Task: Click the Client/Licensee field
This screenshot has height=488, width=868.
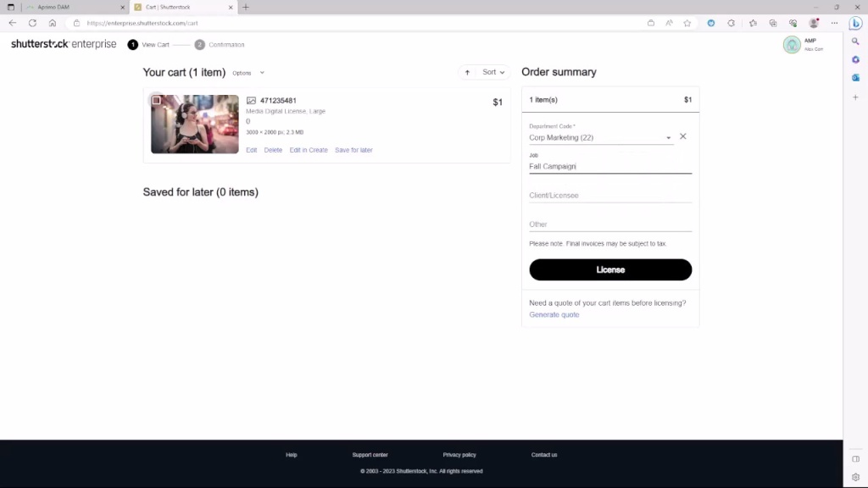Action: (610, 196)
